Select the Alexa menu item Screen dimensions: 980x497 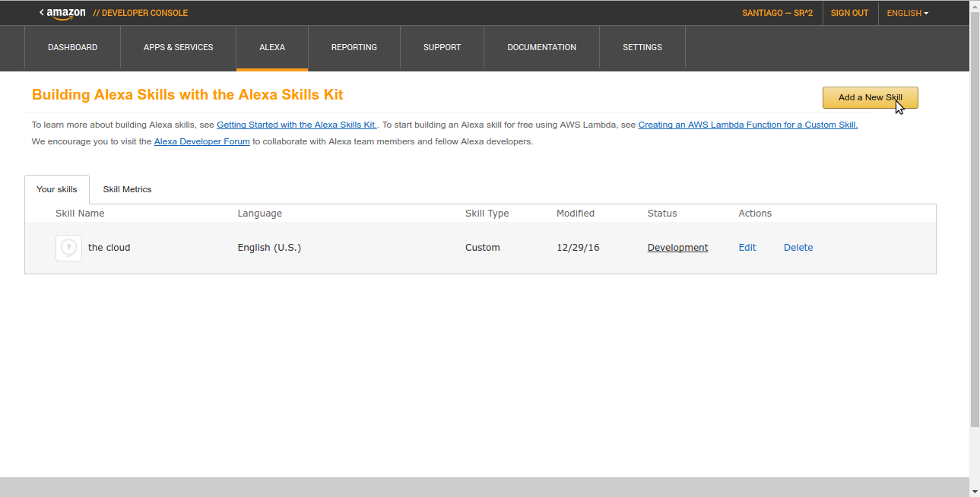tap(272, 47)
